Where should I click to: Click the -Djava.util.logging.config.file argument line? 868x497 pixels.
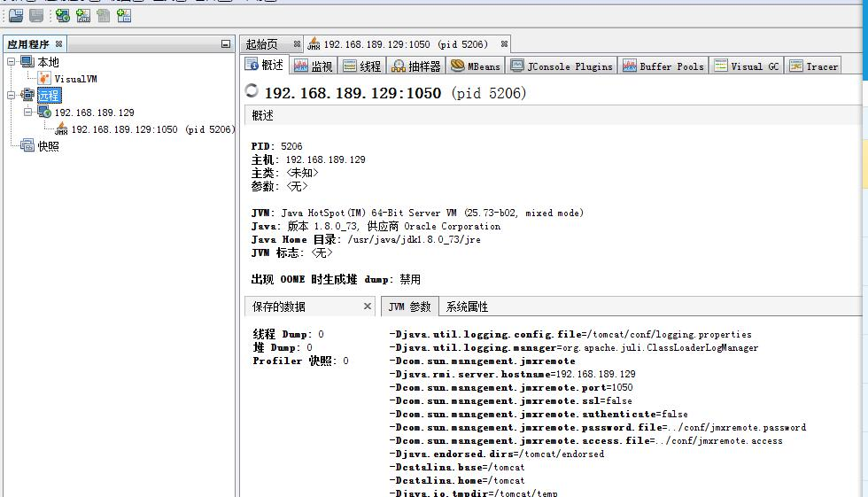click(x=570, y=334)
